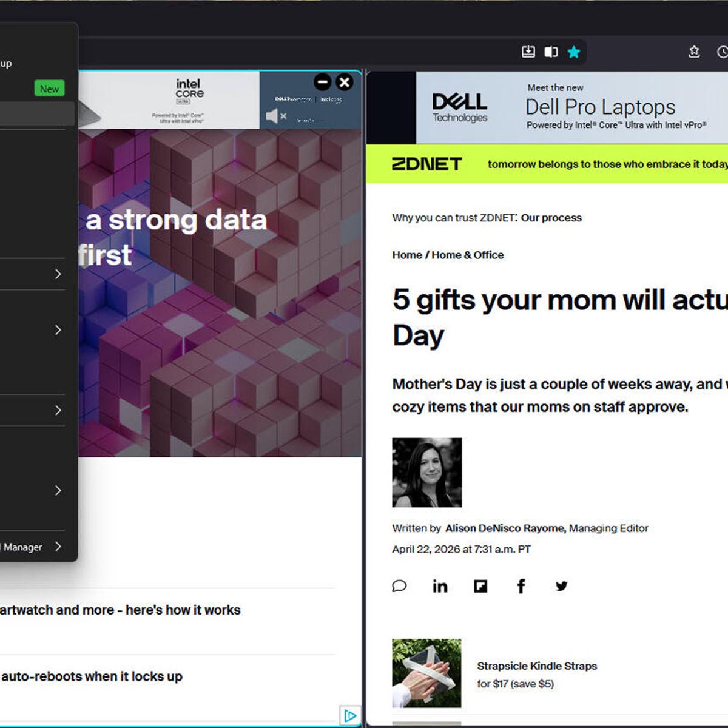Toggle the split screen icon in address bar

551,52
